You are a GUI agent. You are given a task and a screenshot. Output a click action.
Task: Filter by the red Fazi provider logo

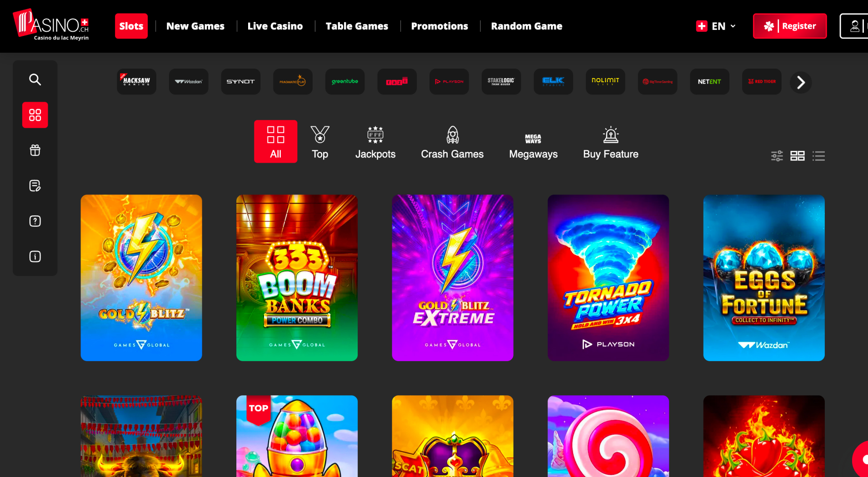pyautogui.click(x=397, y=82)
